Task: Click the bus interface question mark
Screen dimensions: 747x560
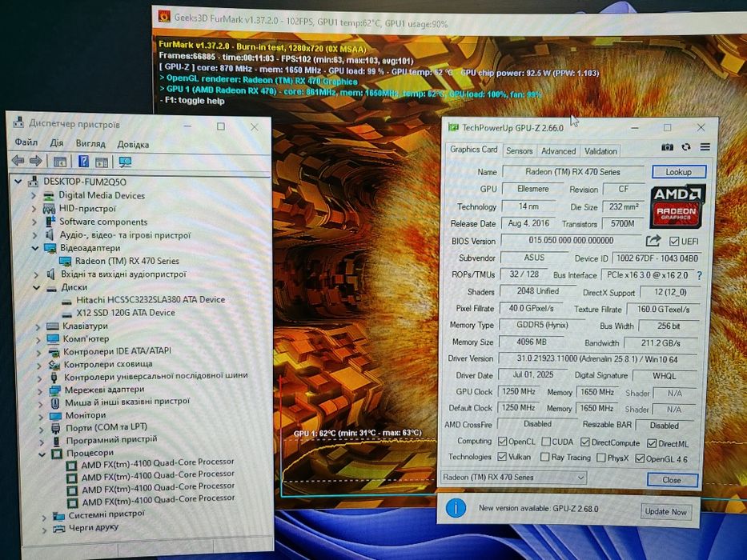Action: pos(699,275)
